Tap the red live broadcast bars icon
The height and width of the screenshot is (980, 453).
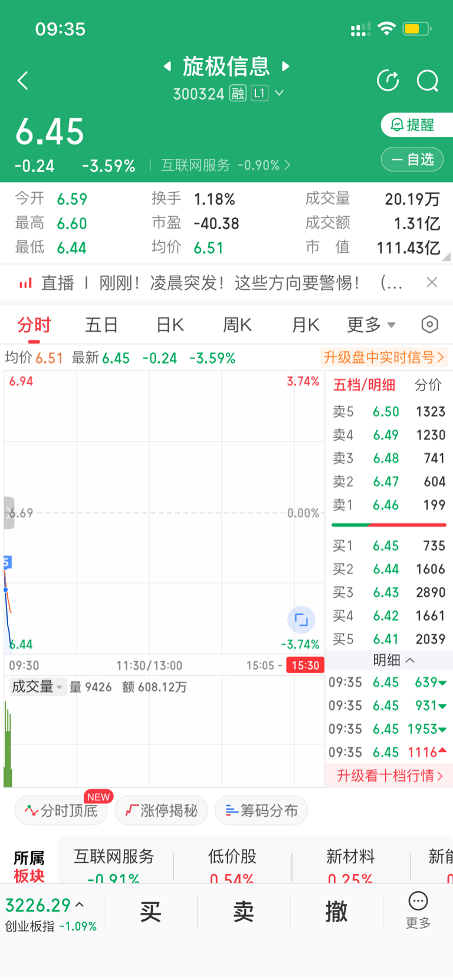pyautogui.click(x=25, y=283)
